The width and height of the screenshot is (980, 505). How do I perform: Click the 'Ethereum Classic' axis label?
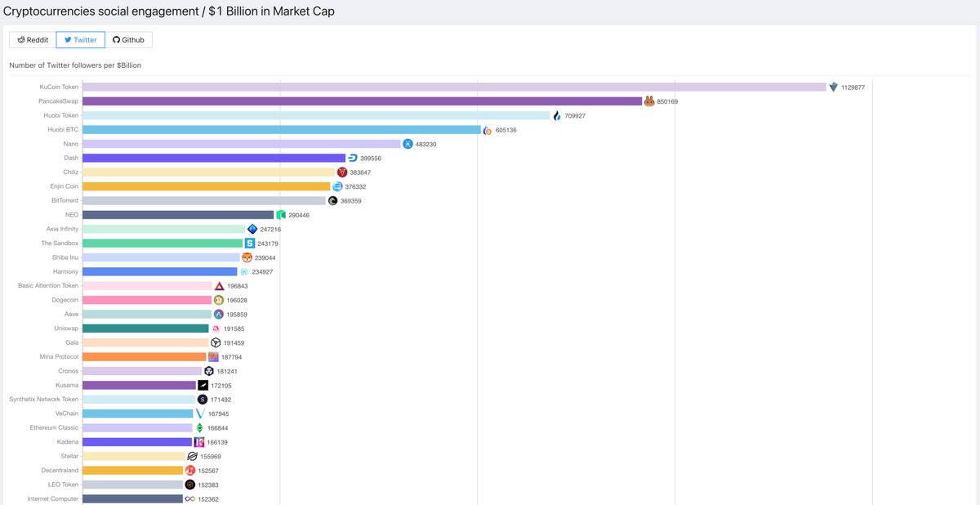55,428
